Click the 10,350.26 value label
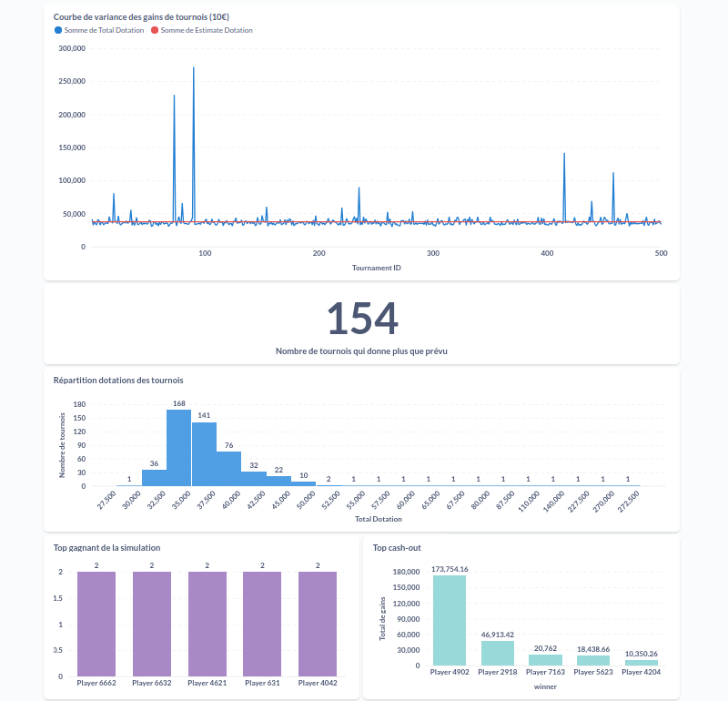 (x=642, y=654)
